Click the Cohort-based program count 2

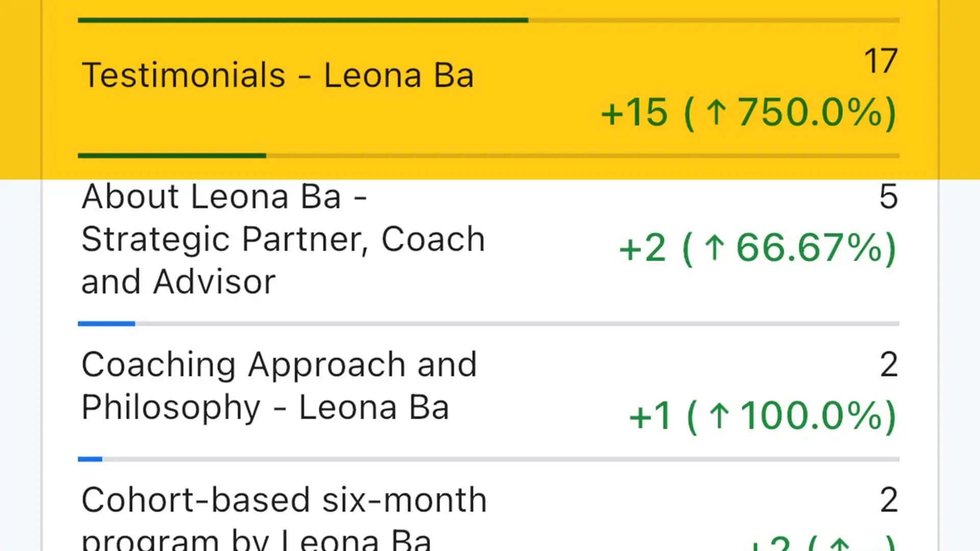point(889,499)
